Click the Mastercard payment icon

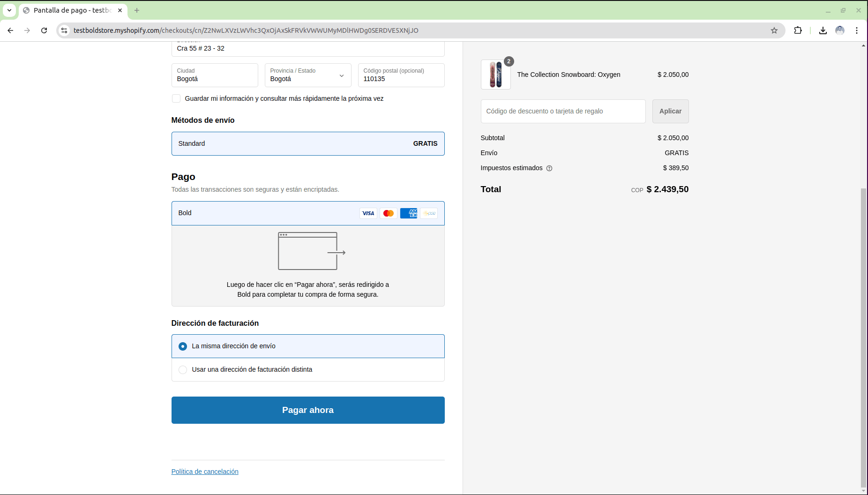point(388,213)
